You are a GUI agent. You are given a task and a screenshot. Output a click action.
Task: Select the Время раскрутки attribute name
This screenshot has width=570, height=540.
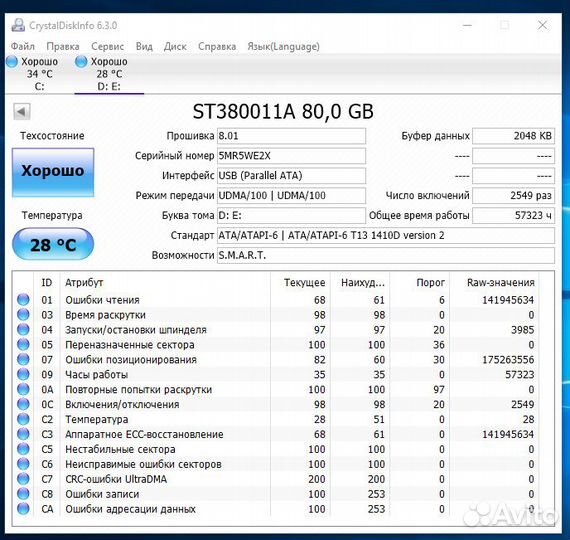[x=105, y=315]
